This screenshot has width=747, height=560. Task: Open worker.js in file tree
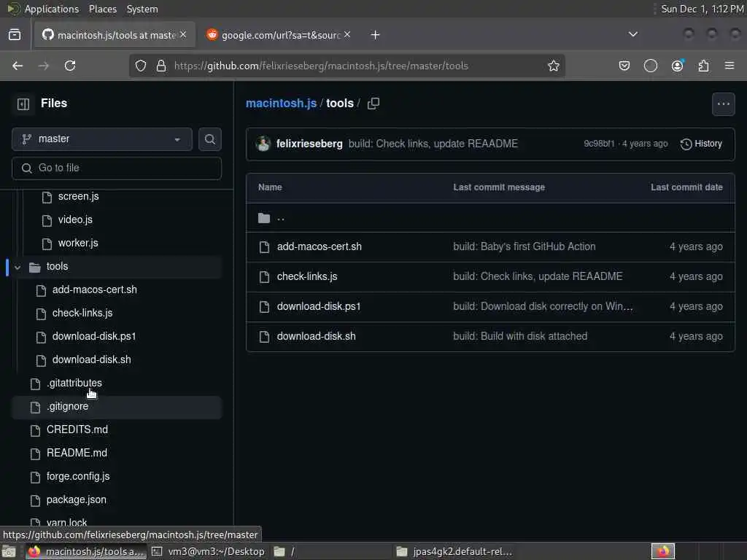click(x=77, y=243)
